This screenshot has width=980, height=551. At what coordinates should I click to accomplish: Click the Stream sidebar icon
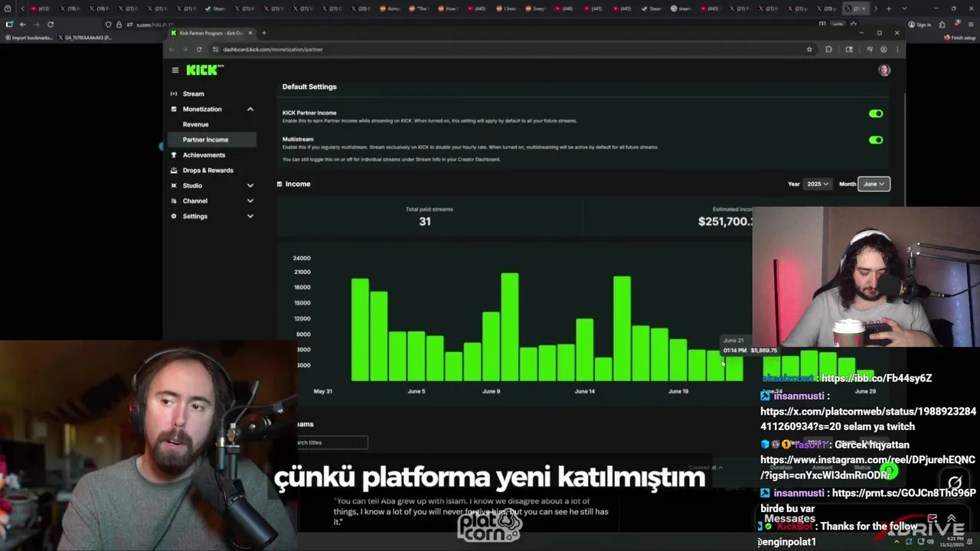coord(174,94)
